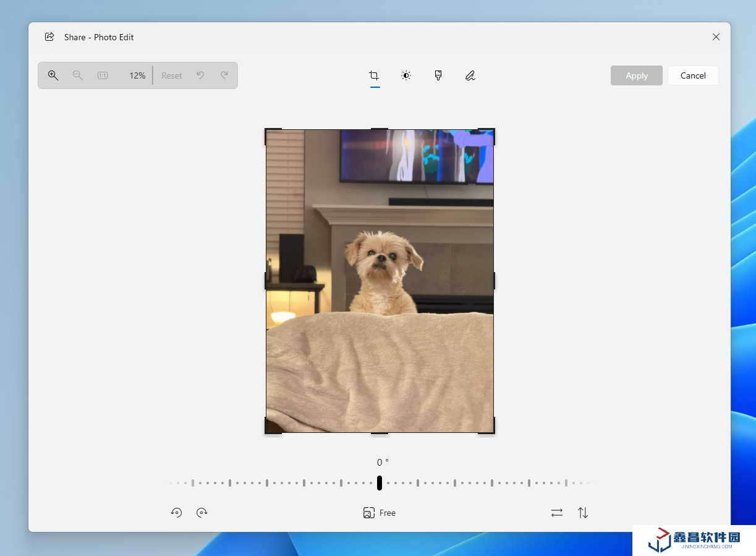
Task: Open the Filter tab
Action: [438, 75]
